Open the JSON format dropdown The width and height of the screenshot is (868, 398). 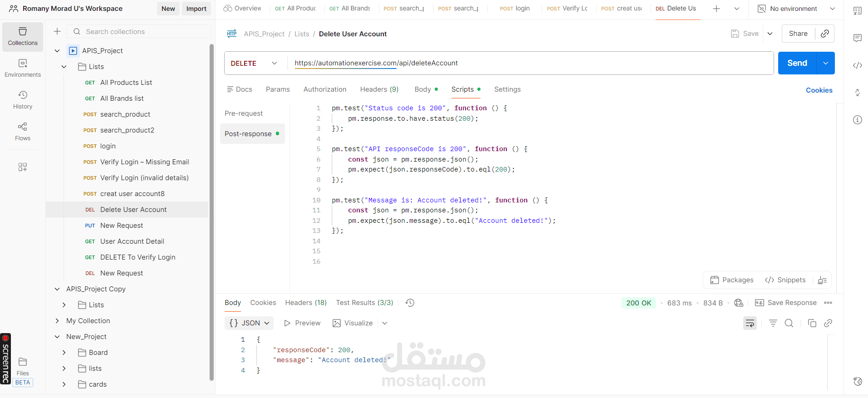(x=249, y=323)
